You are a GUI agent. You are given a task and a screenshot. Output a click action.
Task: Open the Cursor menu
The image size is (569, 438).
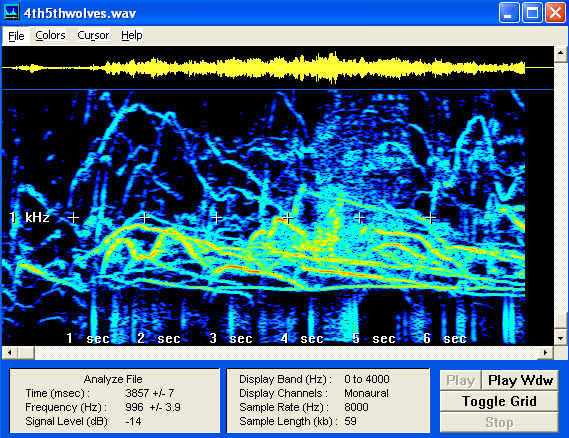[93, 35]
